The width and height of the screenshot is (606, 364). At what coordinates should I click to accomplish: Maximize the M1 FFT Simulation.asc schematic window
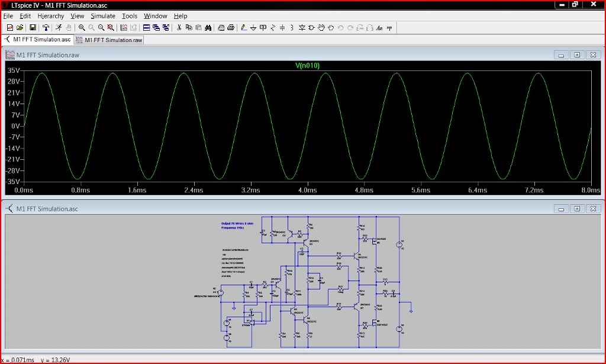point(577,209)
